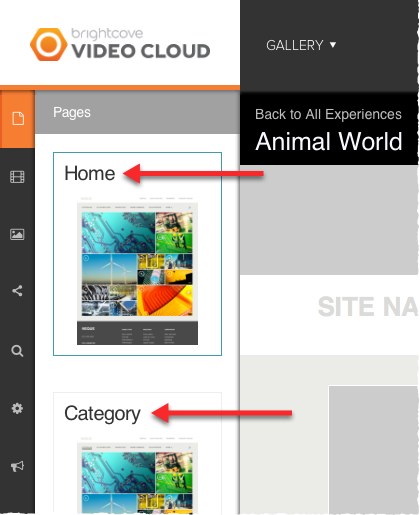420x515 pixels.
Task: Click the Home page title
Action: (90, 173)
